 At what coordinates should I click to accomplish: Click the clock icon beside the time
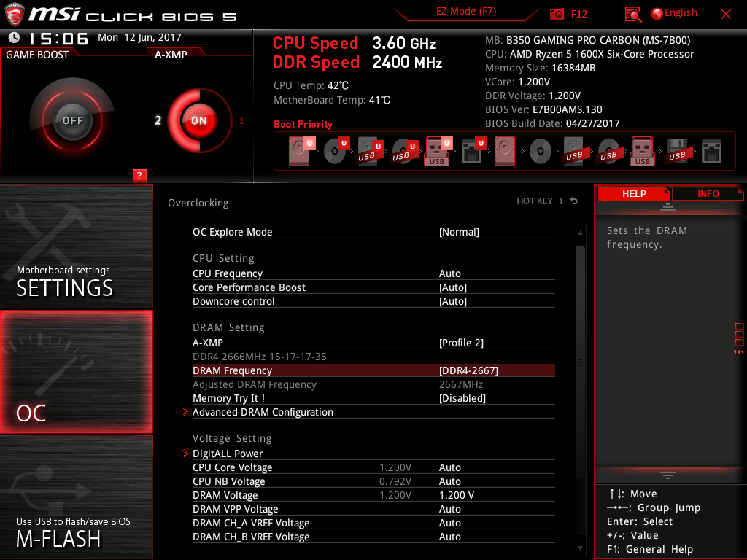[15, 38]
